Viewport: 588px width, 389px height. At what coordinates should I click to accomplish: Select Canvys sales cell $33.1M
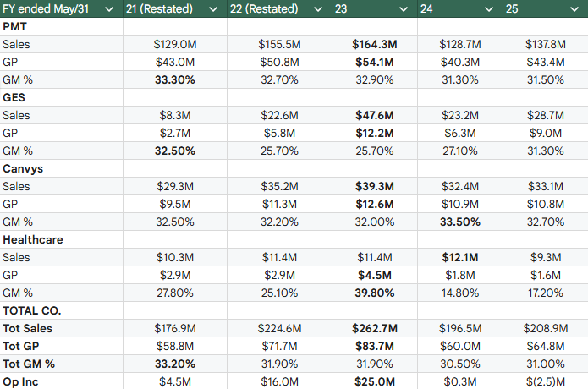546,186
